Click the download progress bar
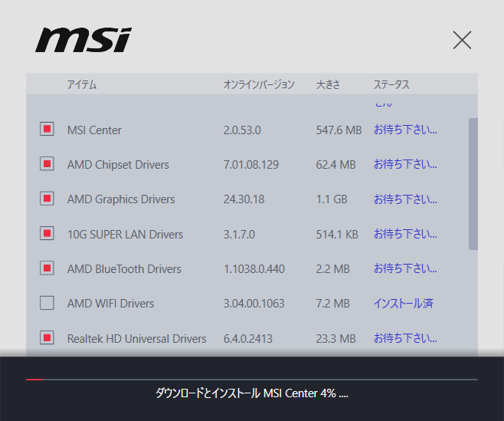Viewport: 504px width, 421px height. tap(252, 380)
